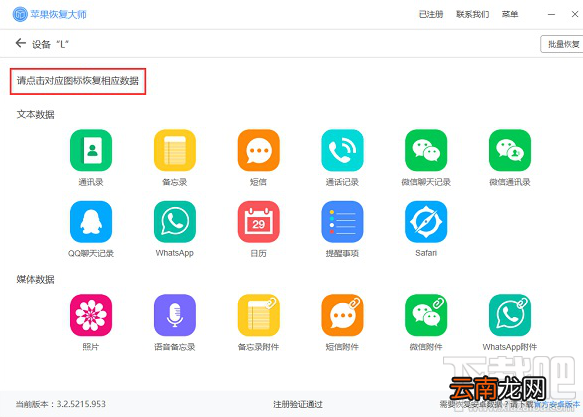Open the 语音备忘录 microphone icon

(x=175, y=315)
